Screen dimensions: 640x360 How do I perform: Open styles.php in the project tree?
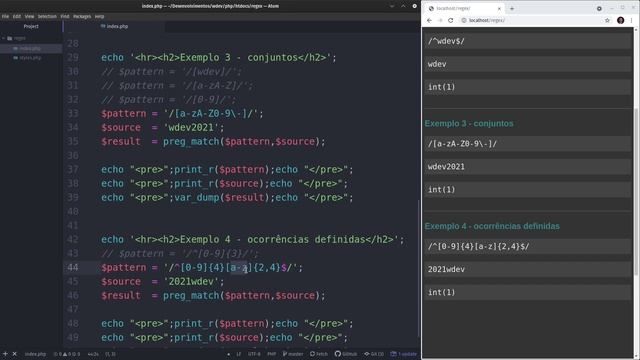[x=30, y=58]
